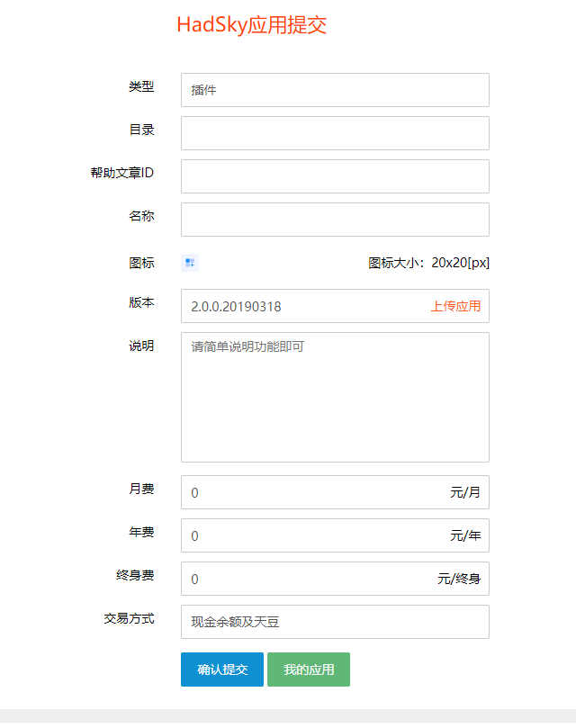Click the green 我的应用 button
576x728 pixels.
click(x=309, y=670)
